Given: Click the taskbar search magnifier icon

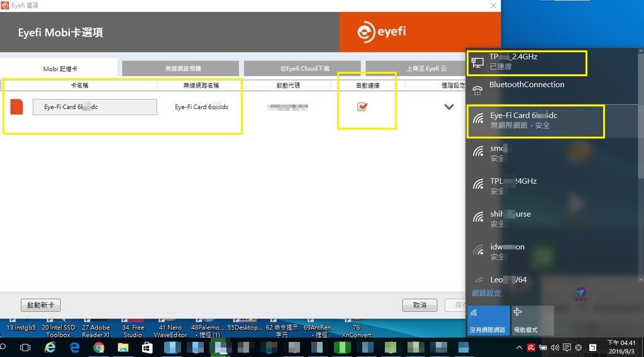Looking at the screenshot, I should [x=3, y=348].
